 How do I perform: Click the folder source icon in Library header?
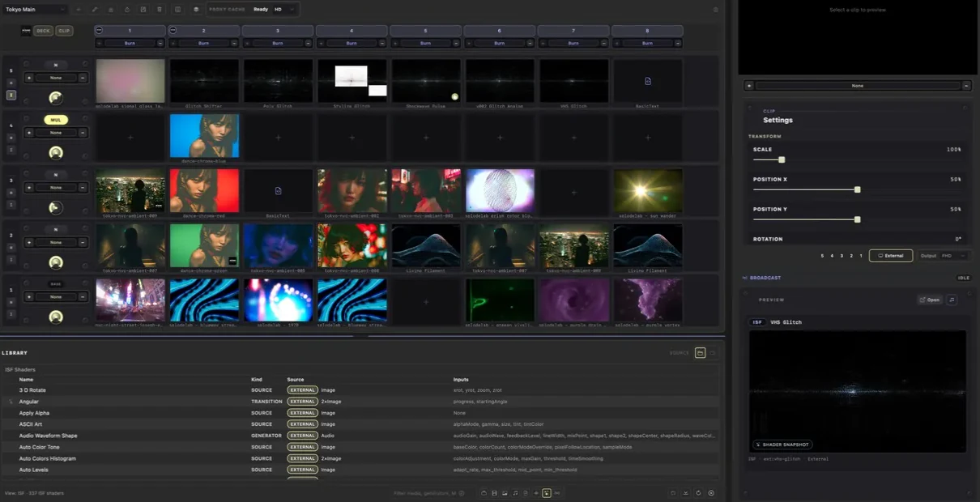700,353
